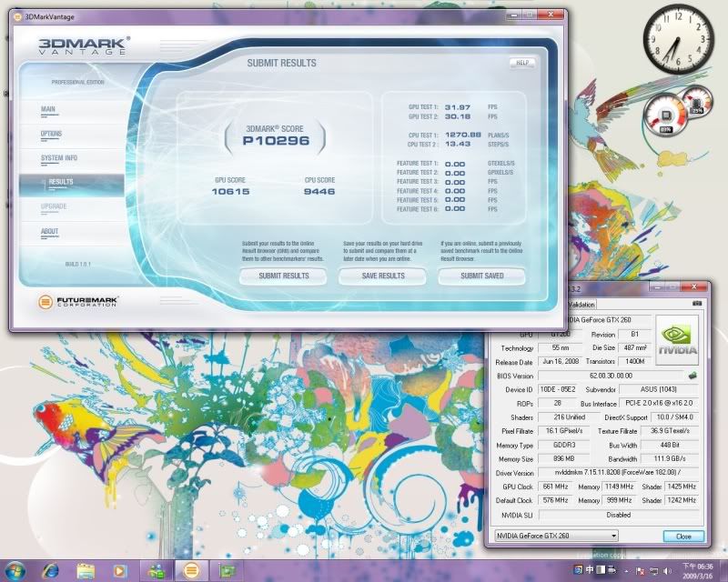Open SYSTEM INFO in 3DMark sidebar

[x=59, y=158]
